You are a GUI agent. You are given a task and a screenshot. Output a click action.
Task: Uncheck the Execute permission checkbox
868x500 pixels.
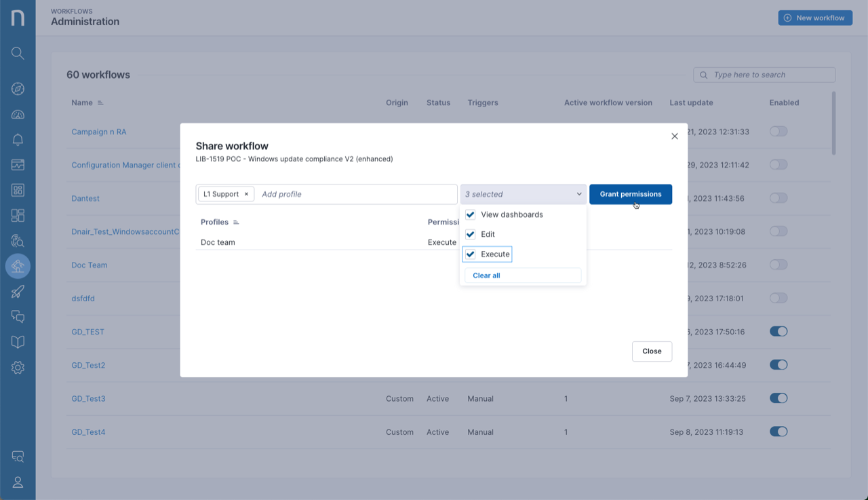pos(470,254)
